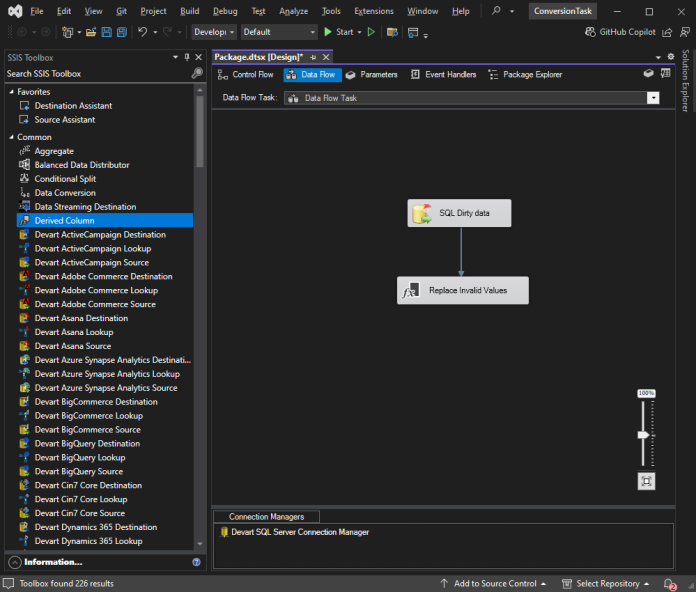The width and height of the screenshot is (696, 592).
Task: Open GitHub Copilot from the toolbar
Action: 621,32
